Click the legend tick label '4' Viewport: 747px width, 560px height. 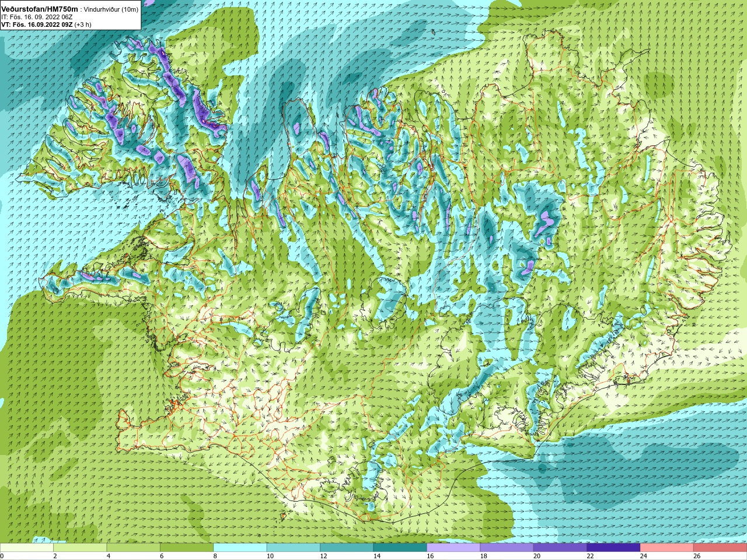(109, 556)
